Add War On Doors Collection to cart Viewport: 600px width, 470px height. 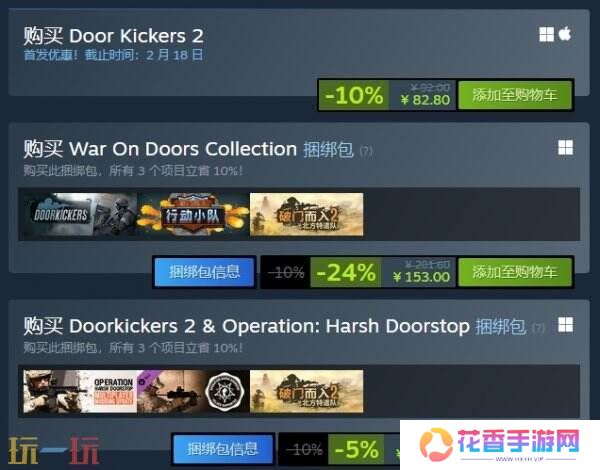pos(515,272)
